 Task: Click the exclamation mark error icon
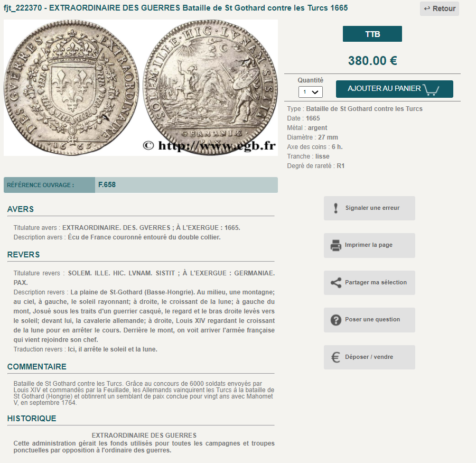(336, 208)
